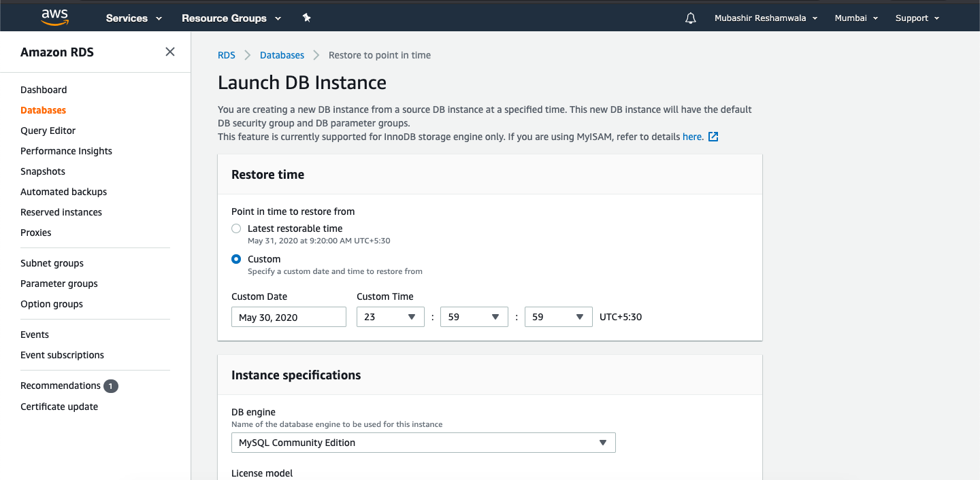The width and height of the screenshot is (980, 480).
Task: Click the AWS logo home icon
Action: 54,18
